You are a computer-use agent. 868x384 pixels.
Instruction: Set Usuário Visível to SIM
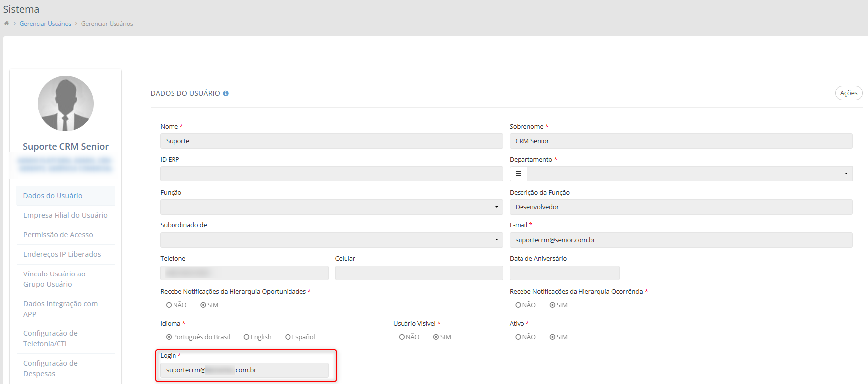click(436, 337)
